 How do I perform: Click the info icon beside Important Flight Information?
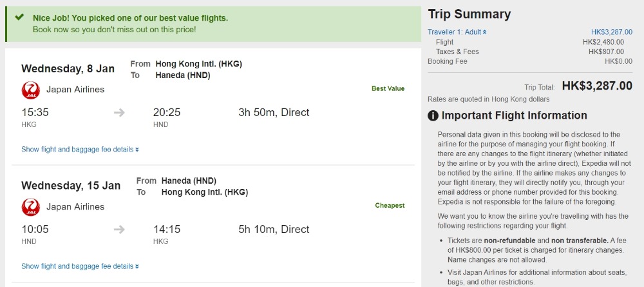coord(433,116)
